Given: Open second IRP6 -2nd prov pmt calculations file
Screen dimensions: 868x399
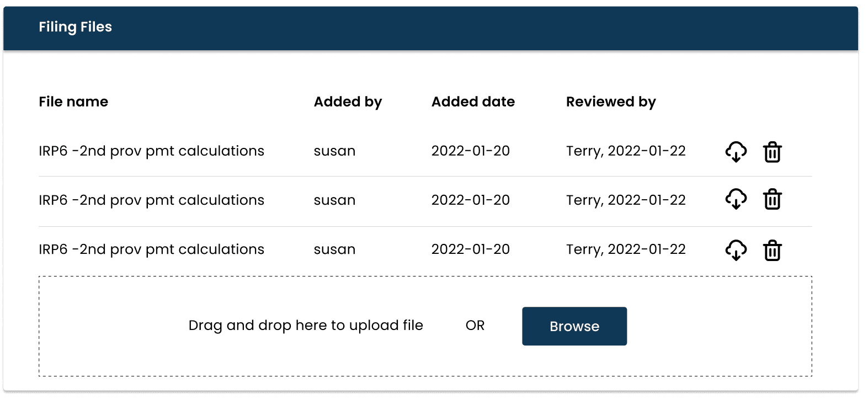Looking at the screenshot, I should coord(151,200).
